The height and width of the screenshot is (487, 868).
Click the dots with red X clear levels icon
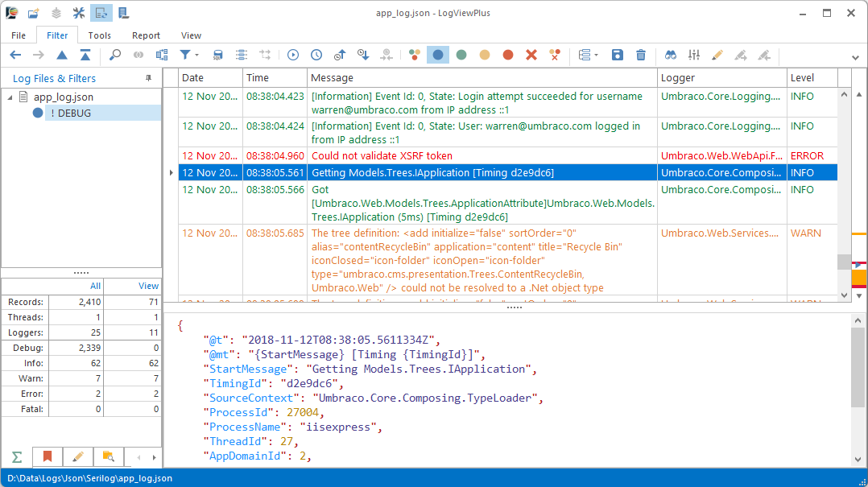click(555, 55)
